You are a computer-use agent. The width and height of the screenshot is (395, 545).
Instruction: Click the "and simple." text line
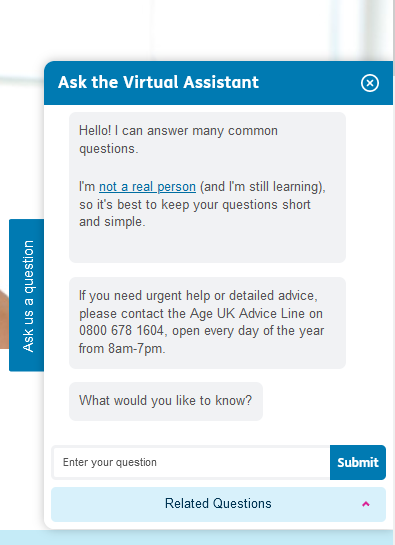[112, 222]
